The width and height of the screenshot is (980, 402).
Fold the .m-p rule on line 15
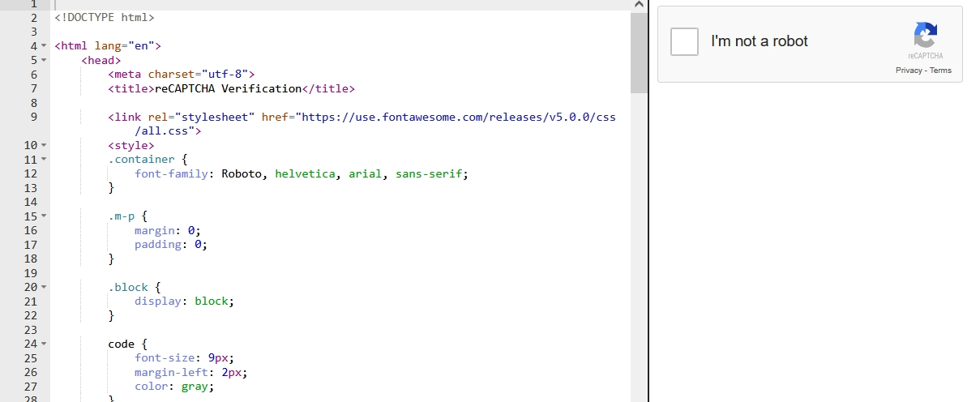pos(44,216)
